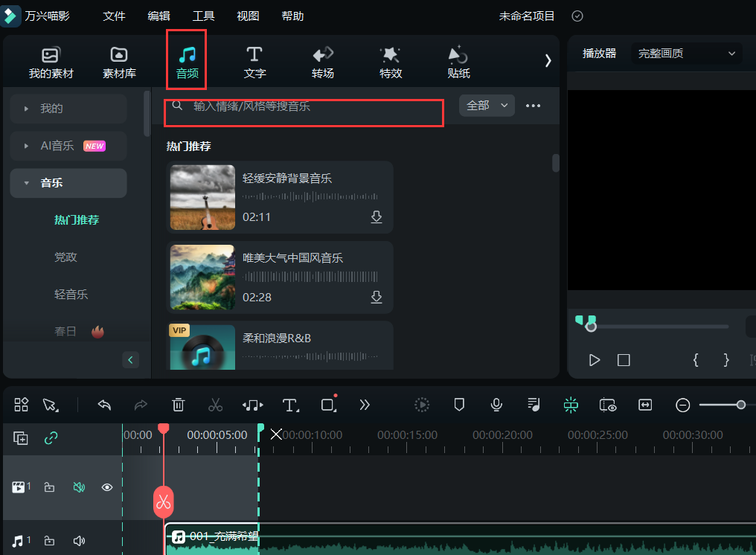The height and width of the screenshot is (555, 756).
Task: Select the split (scissors) tool on timeline
Action: coord(215,405)
